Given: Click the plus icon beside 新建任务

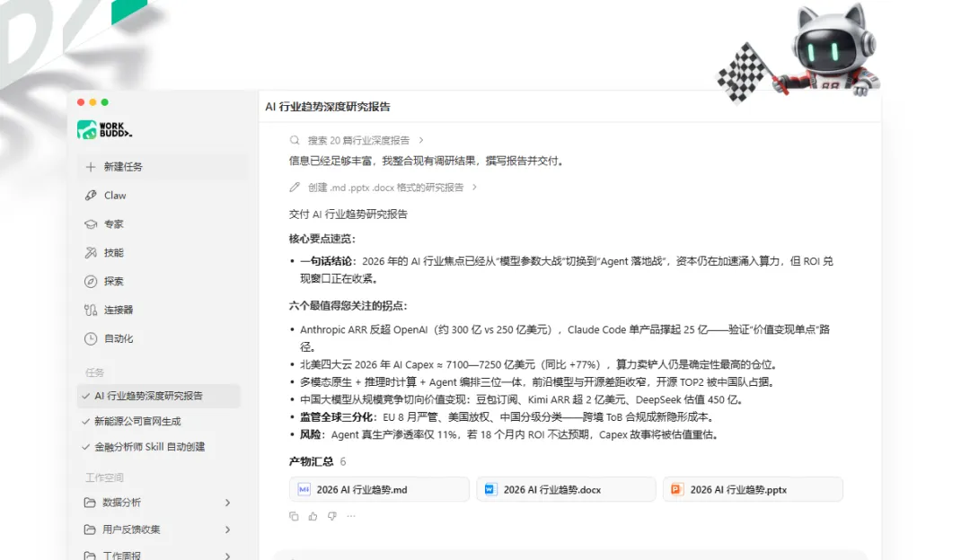Looking at the screenshot, I should coord(91,167).
